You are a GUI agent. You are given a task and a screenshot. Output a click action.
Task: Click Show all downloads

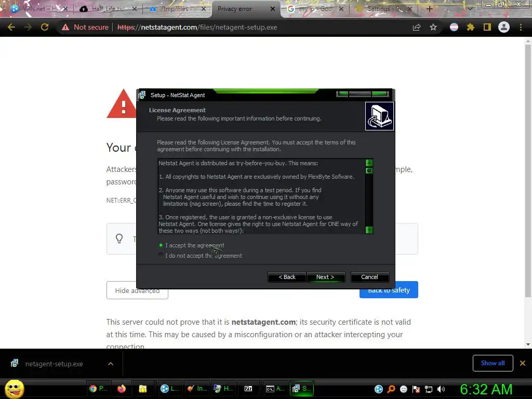coord(493,363)
